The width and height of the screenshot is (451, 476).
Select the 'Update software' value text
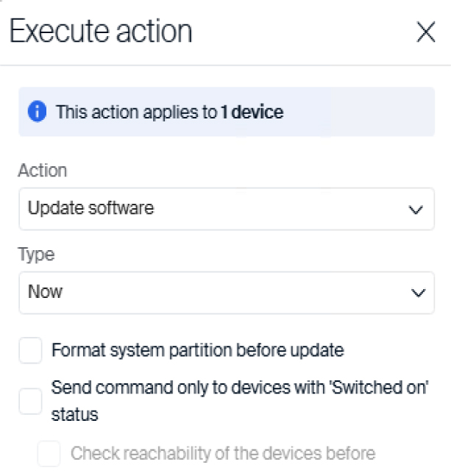click(x=91, y=209)
